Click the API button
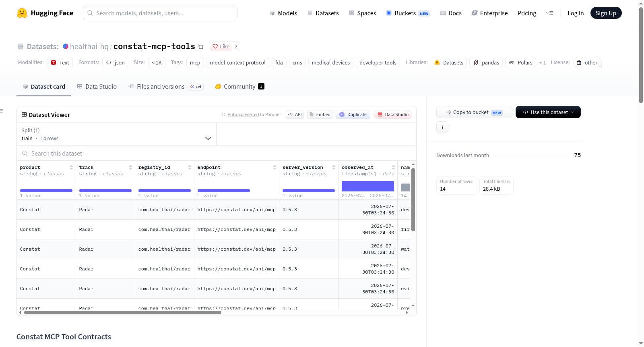The width and height of the screenshot is (644, 347). click(x=295, y=114)
